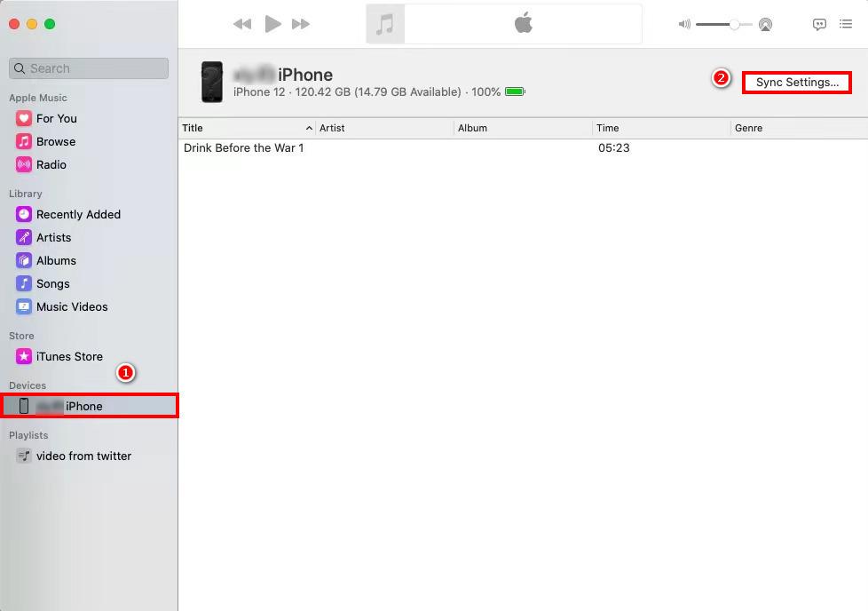Open the iTunes Store
The width and height of the screenshot is (868, 611).
coord(69,356)
